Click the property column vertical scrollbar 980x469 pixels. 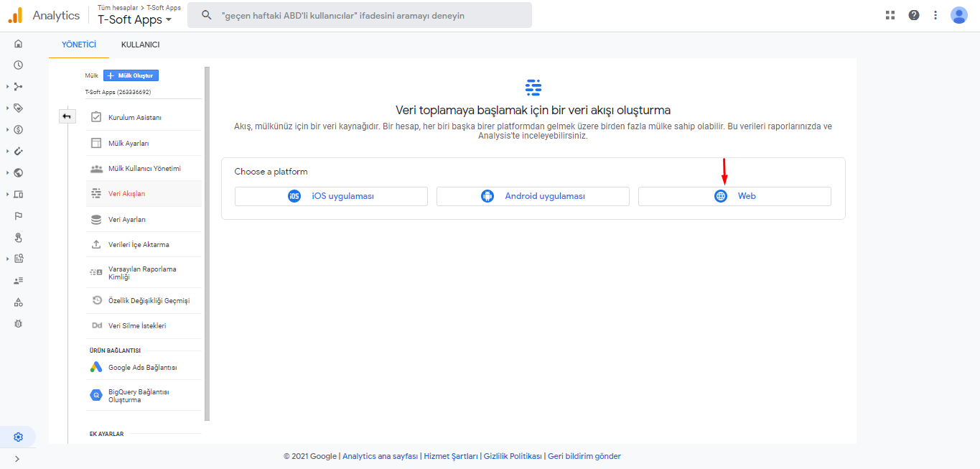point(207,243)
